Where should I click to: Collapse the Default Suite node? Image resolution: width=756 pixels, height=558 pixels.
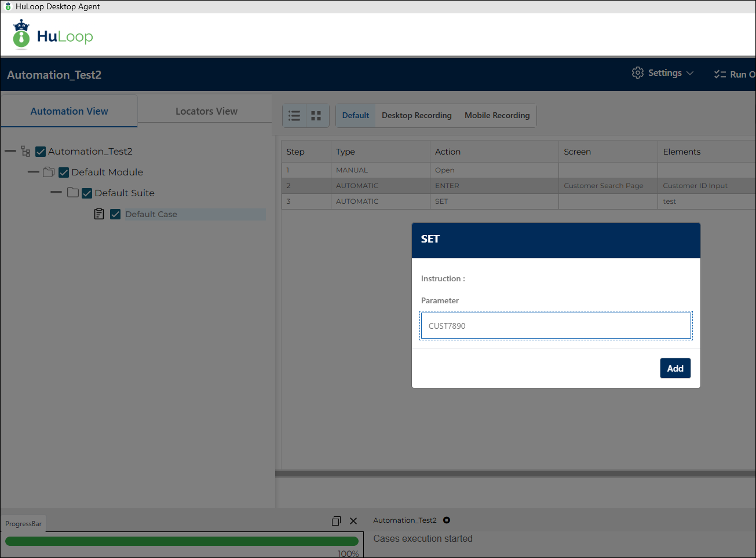click(x=56, y=192)
